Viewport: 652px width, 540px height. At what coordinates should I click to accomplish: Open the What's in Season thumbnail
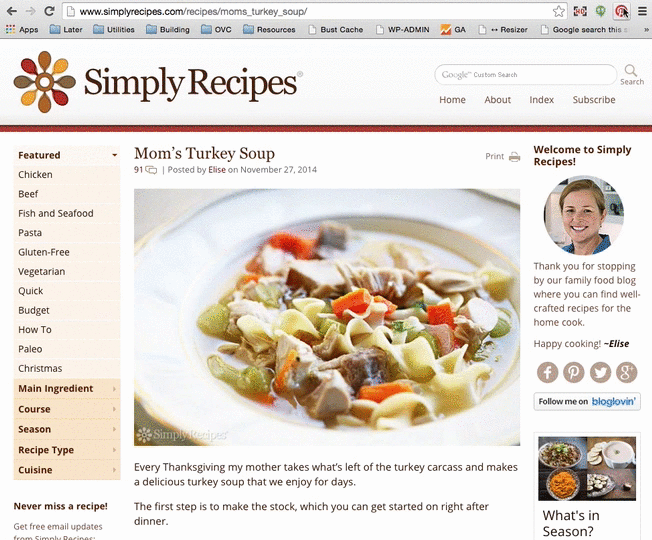pos(587,468)
